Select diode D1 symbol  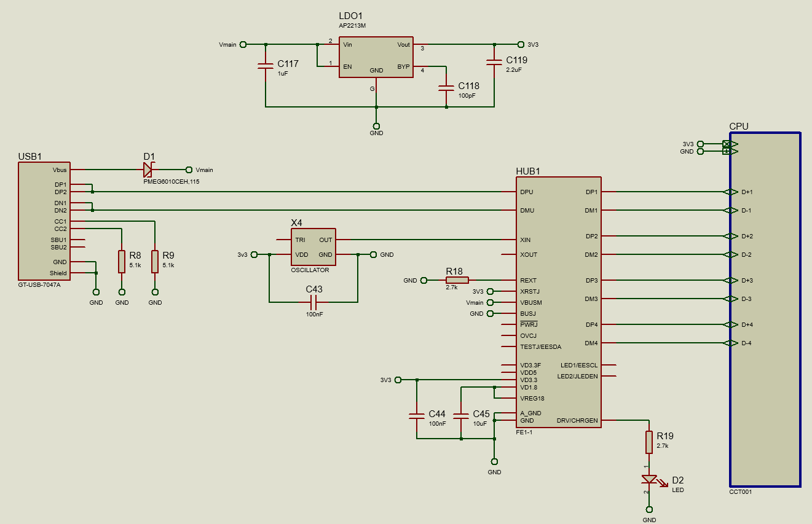(x=148, y=170)
